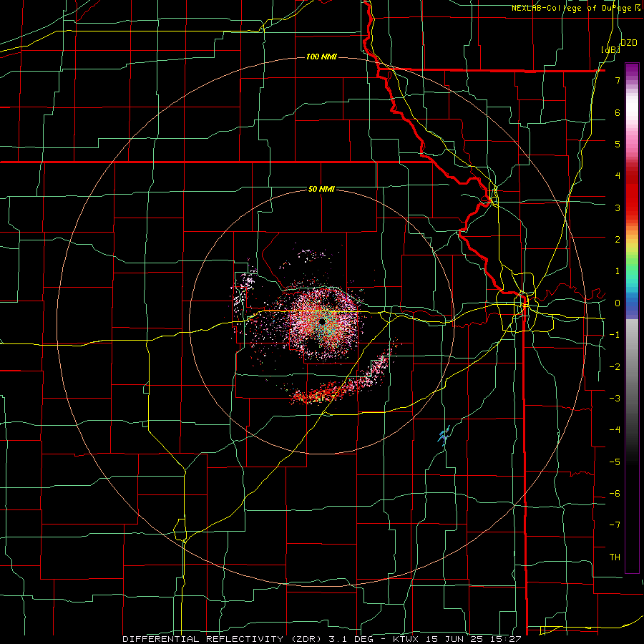The image size is (644, 644).
Task: Click the -7 value on the color scale
Action: [615, 525]
